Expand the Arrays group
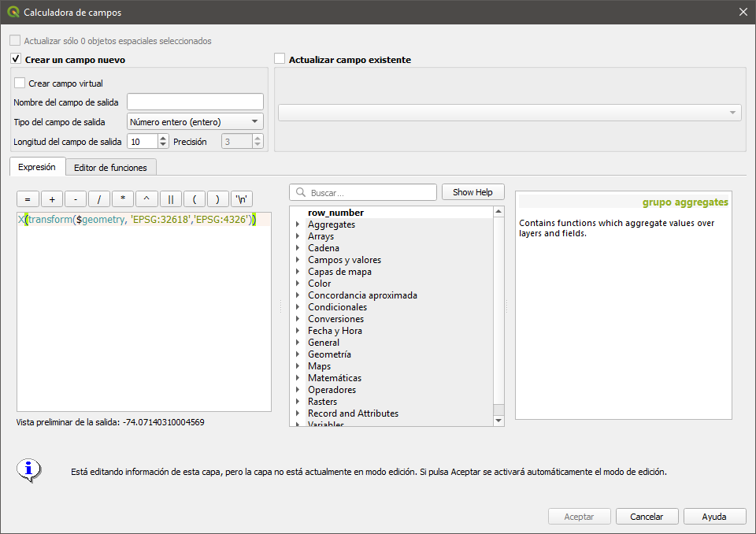The width and height of the screenshot is (756, 534). tap(298, 235)
